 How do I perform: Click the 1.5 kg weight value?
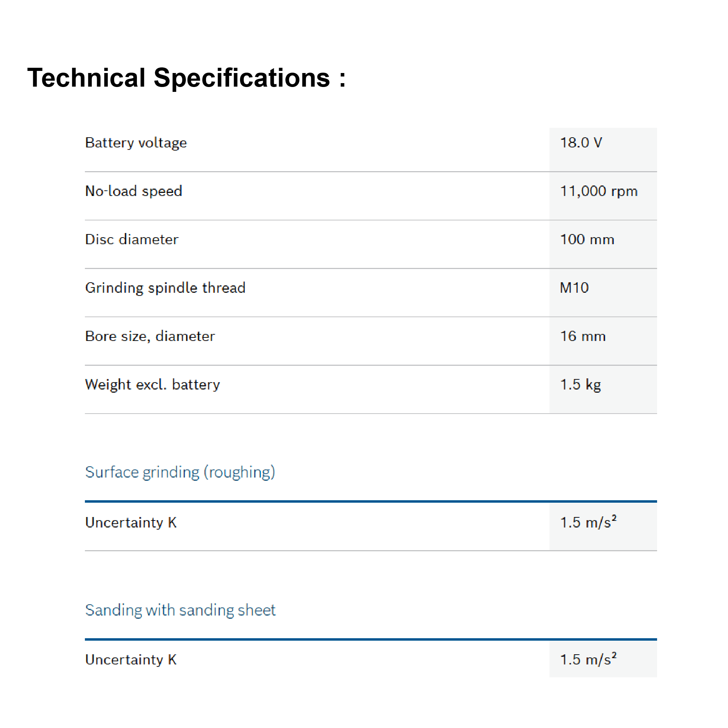point(580,385)
